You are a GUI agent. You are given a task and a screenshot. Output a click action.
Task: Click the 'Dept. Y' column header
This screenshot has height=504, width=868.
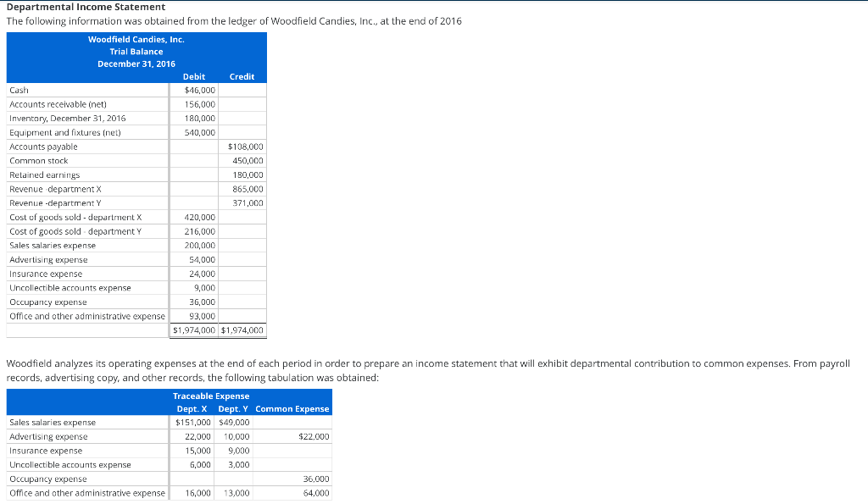click(233, 409)
